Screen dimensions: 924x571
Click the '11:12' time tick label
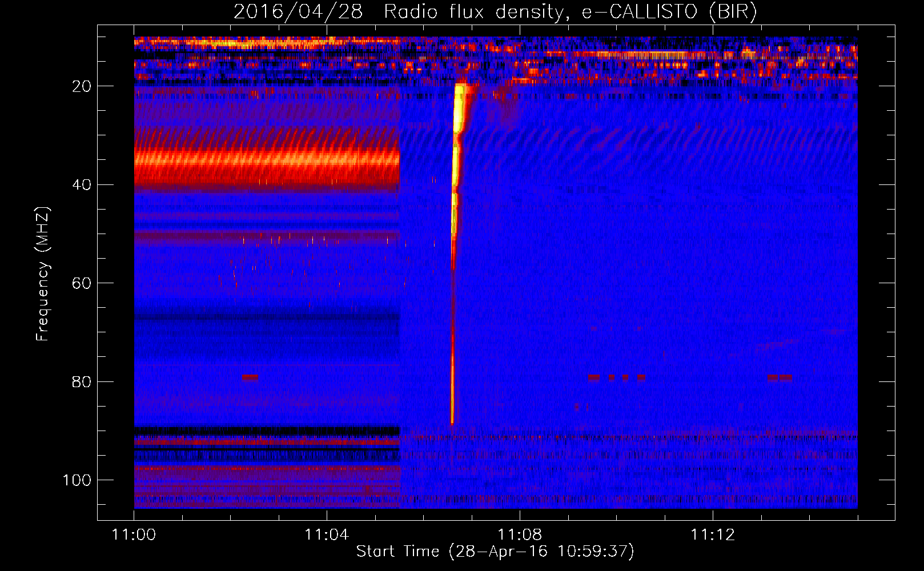713,534
